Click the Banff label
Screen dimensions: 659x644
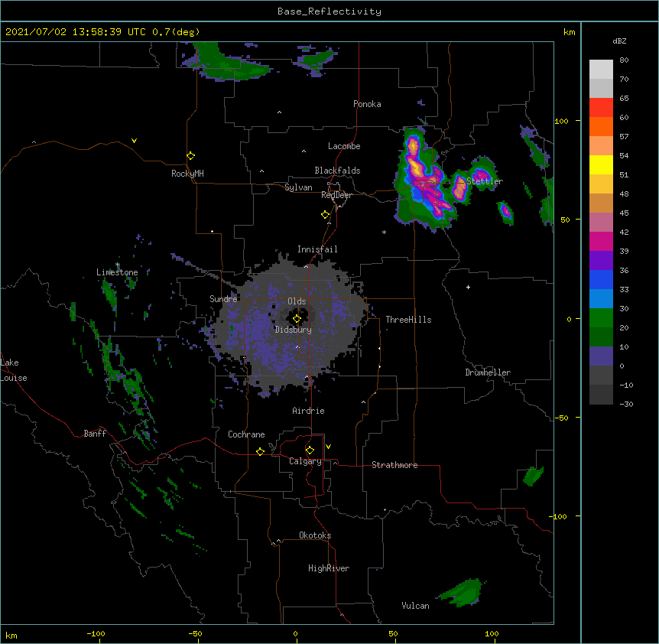coord(95,434)
